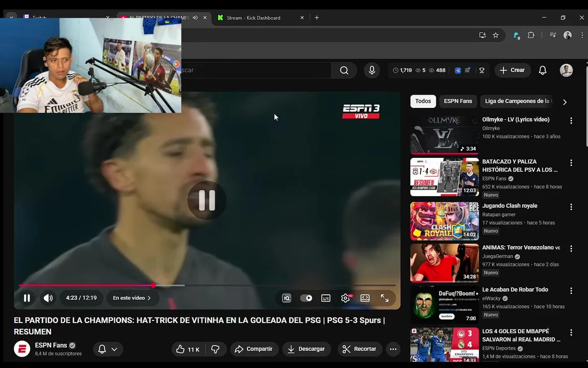Open the YouTube account avatar menu
The image size is (588, 368).
(x=566, y=70)
